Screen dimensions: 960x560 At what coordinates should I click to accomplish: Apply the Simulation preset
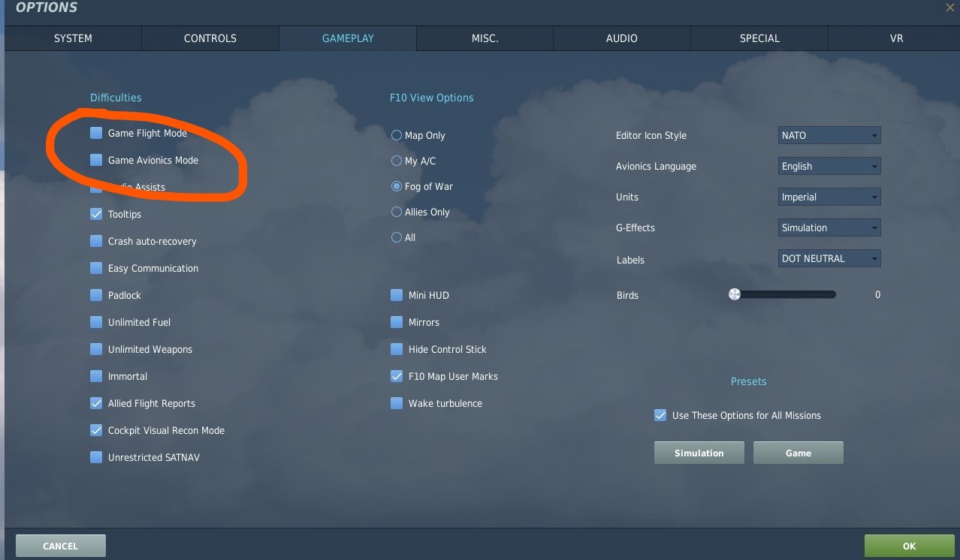coord(699,453)
